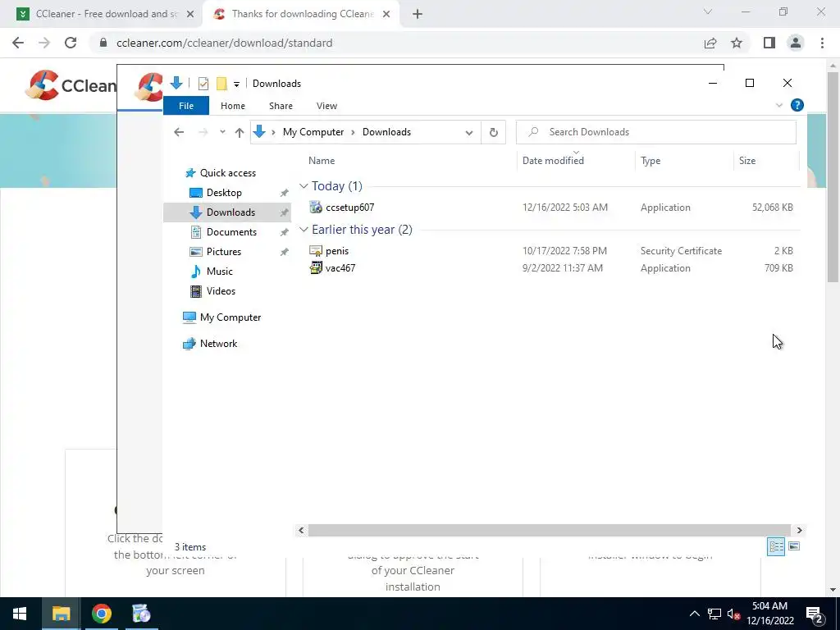
Task: Click ccsetup607 date 12/16/2022 5:03 AM
Action: tap(565, 208)
